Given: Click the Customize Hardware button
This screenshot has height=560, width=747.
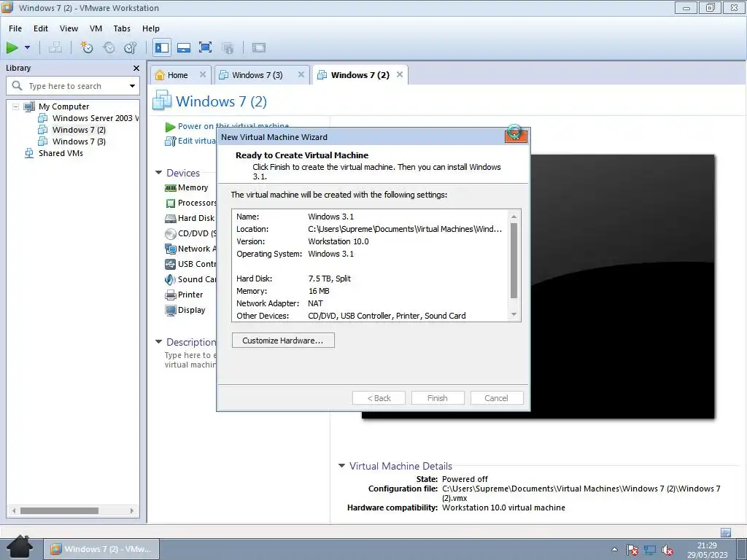Looking at the screenshot, I should tap(283, 341).
